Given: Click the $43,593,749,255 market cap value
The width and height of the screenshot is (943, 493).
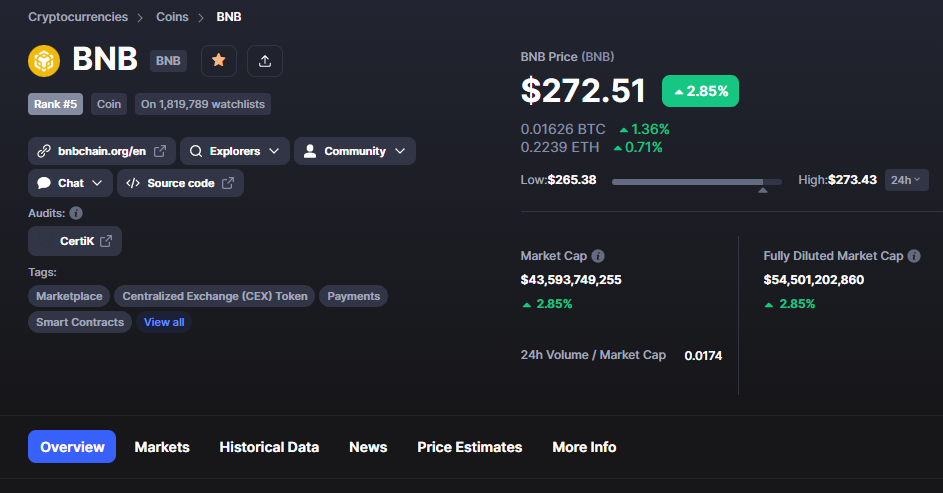Looking at the screenshot, I should pos(571,280).
